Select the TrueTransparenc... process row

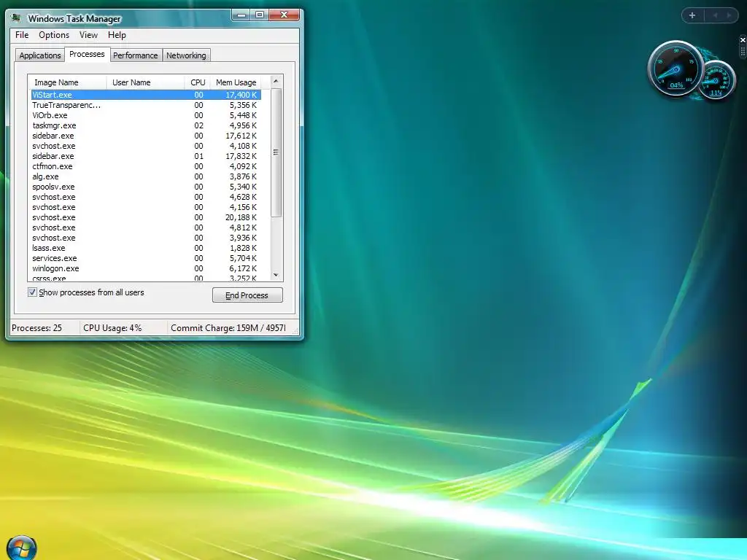[146, 105]
